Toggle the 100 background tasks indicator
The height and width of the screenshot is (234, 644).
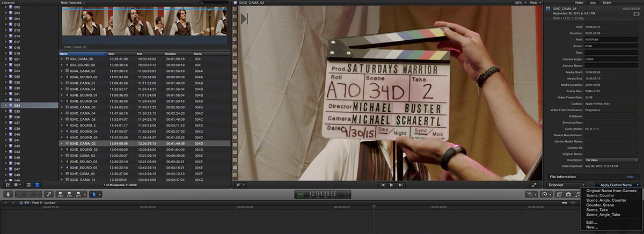299,194
